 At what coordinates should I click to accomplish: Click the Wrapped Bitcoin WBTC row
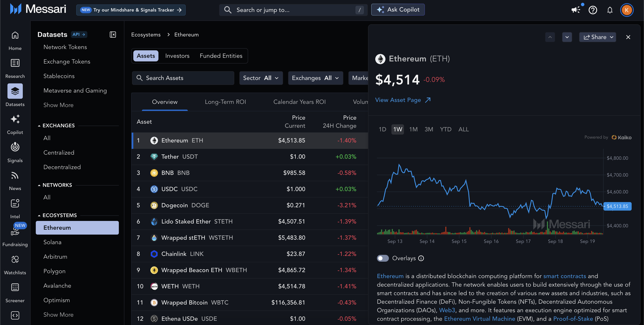250,302
